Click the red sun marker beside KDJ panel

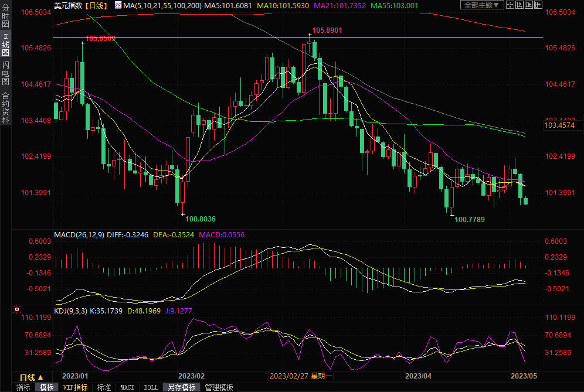17,309
